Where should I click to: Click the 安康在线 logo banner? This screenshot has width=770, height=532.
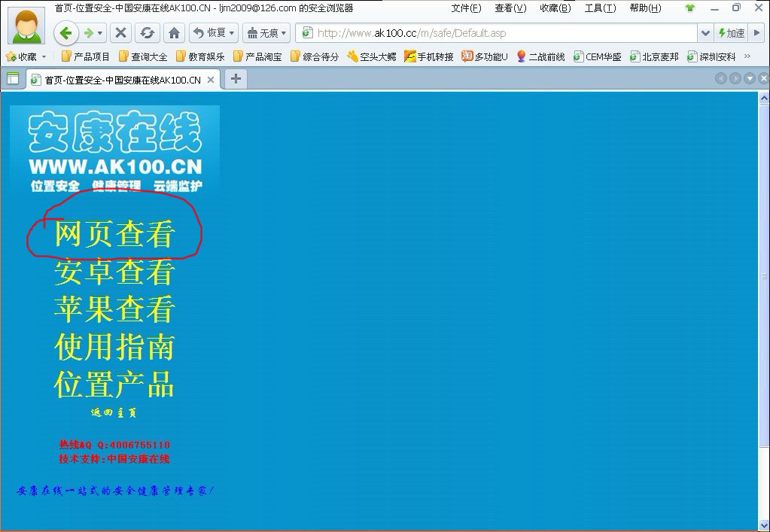coord(115,149)
